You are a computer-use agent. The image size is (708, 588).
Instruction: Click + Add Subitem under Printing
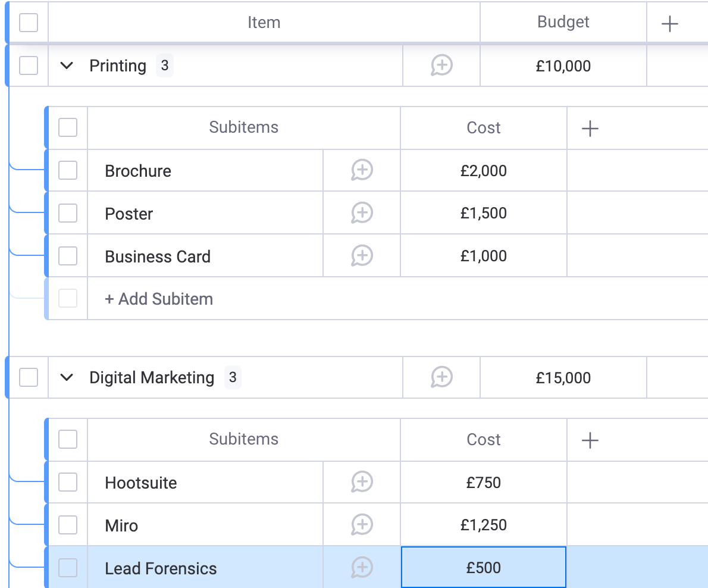point(159,299)
